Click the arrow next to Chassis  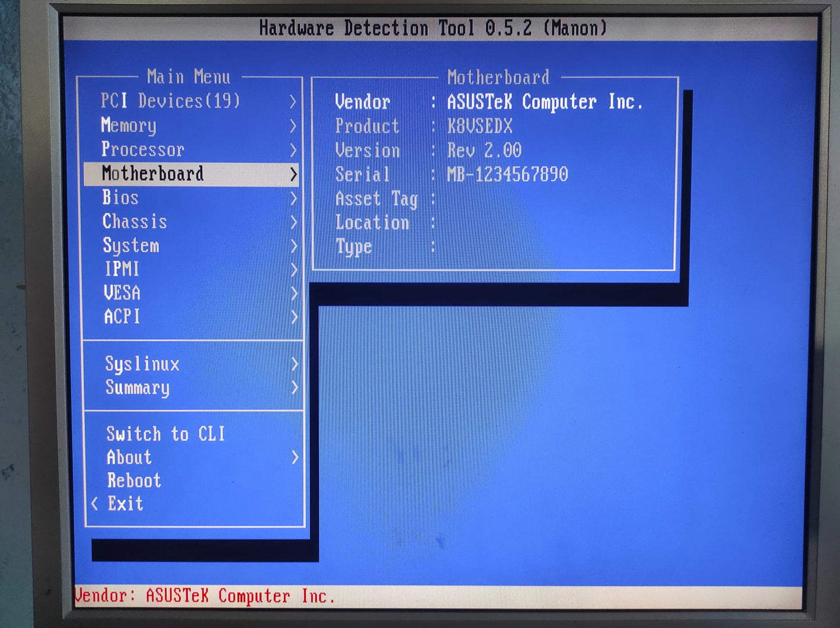point(294,223)
